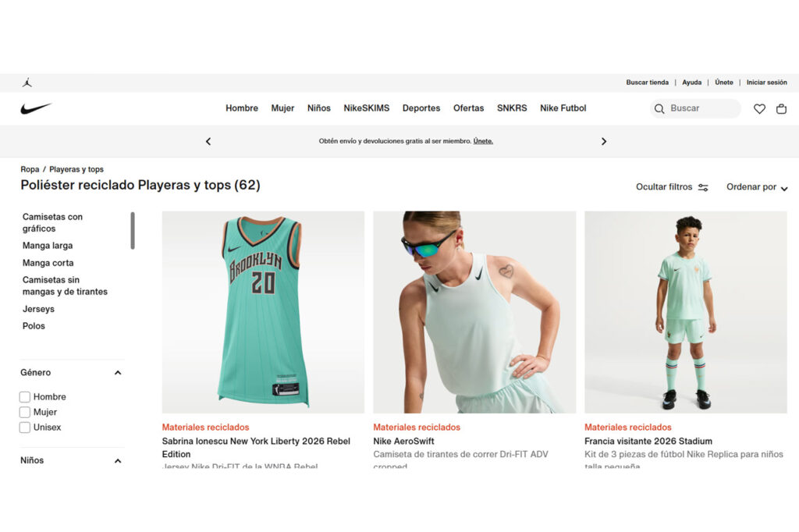Show next promo banner message
Screen dimensions: 799x532
[x=604, y=141]
